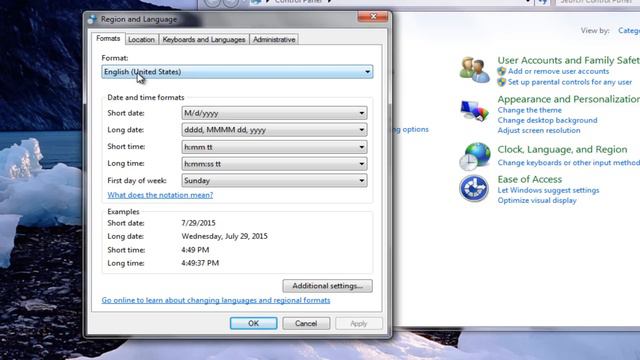Screen dimensions: 640x360
Task: Click shield icon beside Set up parental controls
Action: (502, 82)
